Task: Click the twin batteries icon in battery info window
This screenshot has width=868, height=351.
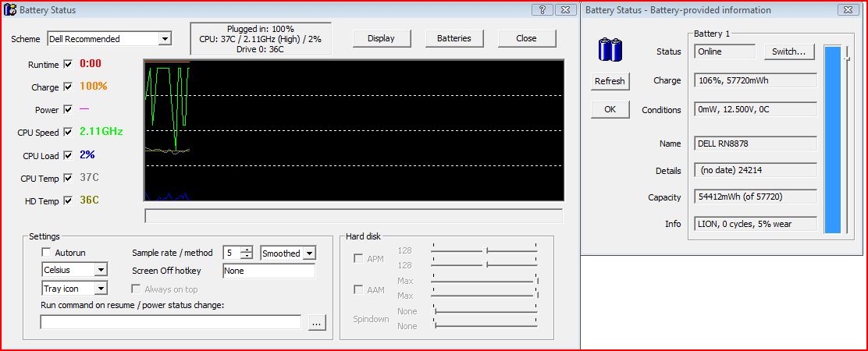Action: point(610,49)
